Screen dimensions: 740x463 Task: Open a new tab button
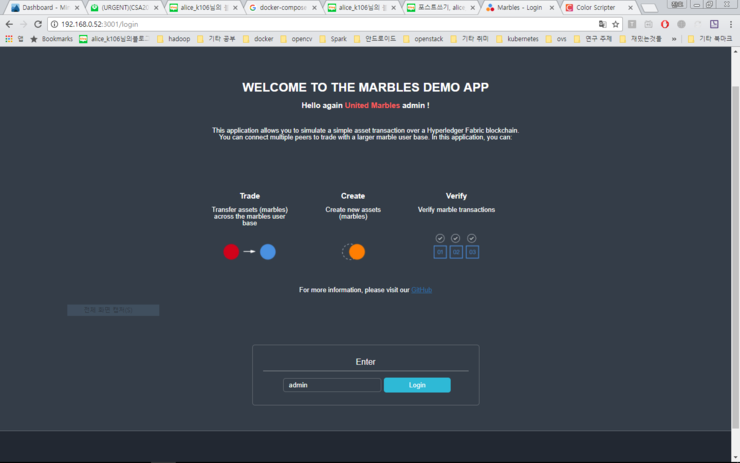[x=649, y=8]
